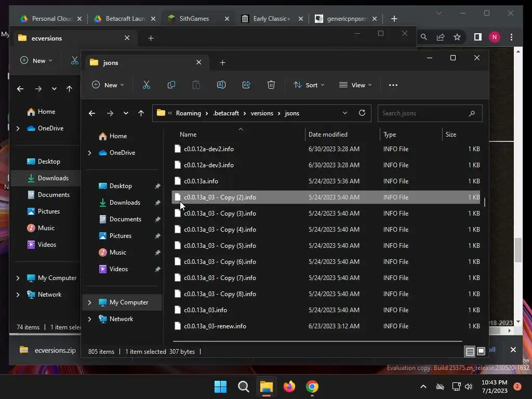Switch to Personal Cloud browser tab
The height and width of the screenshot is (399, 532).
(x=51, y=19)
